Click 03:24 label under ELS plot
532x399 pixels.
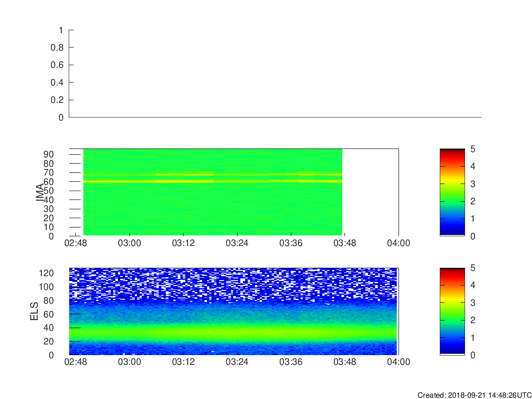click(x=237, y=362)
